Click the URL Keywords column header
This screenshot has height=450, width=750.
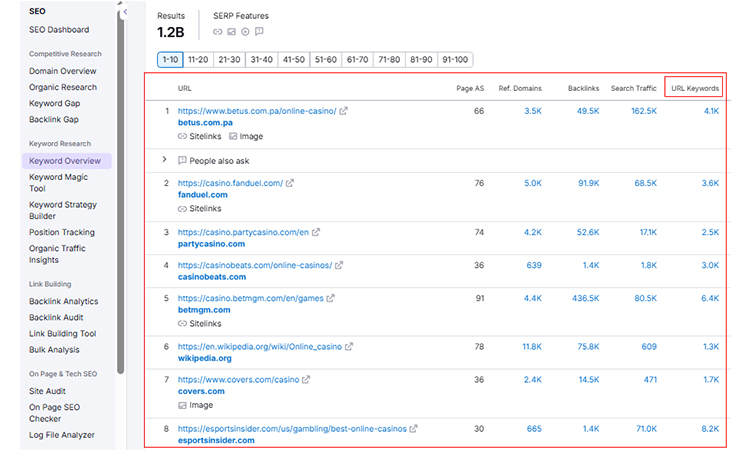[x=695, y=88]
